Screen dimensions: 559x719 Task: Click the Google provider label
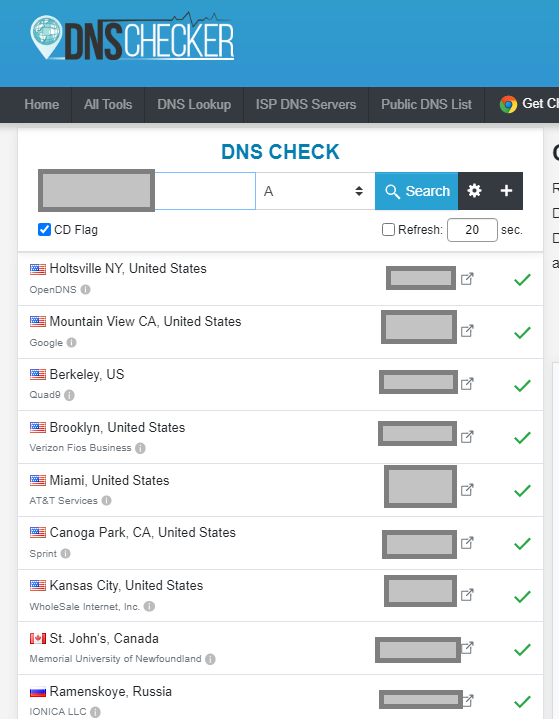click(x=46, y=343)
